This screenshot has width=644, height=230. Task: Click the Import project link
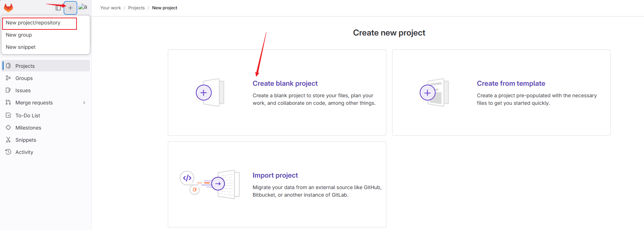(275, 175)
